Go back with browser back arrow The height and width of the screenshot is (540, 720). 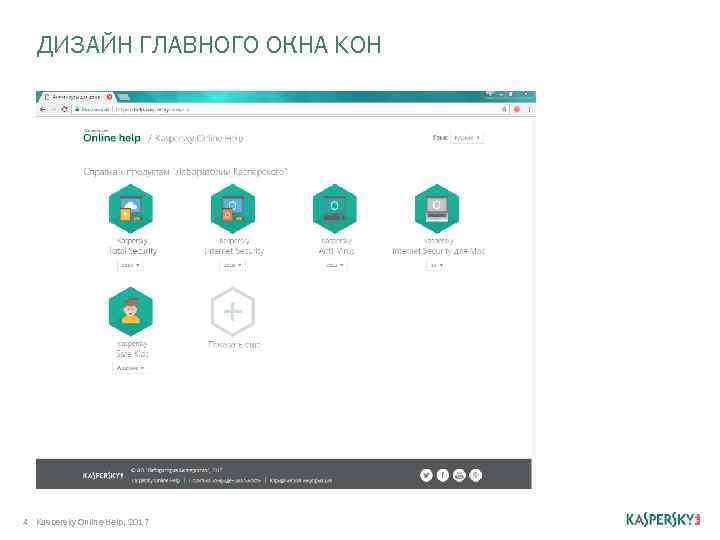[x=43, y=109]
